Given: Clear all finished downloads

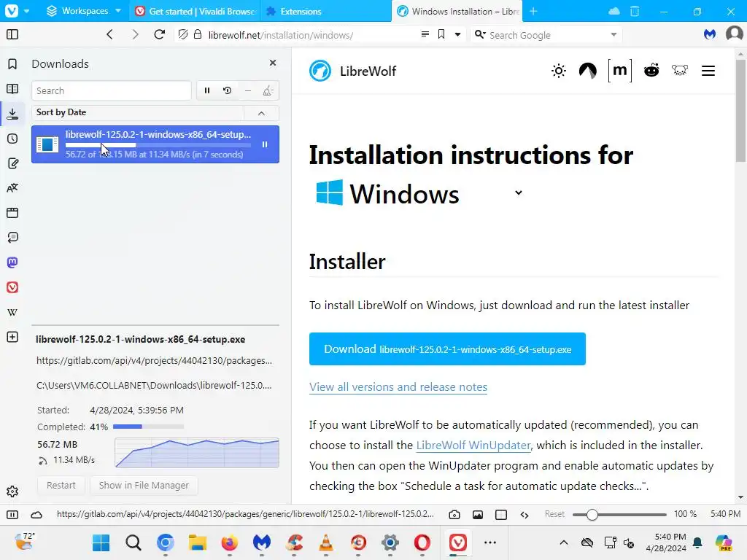Looking at the screenshot, I should (x=268, y=90).
